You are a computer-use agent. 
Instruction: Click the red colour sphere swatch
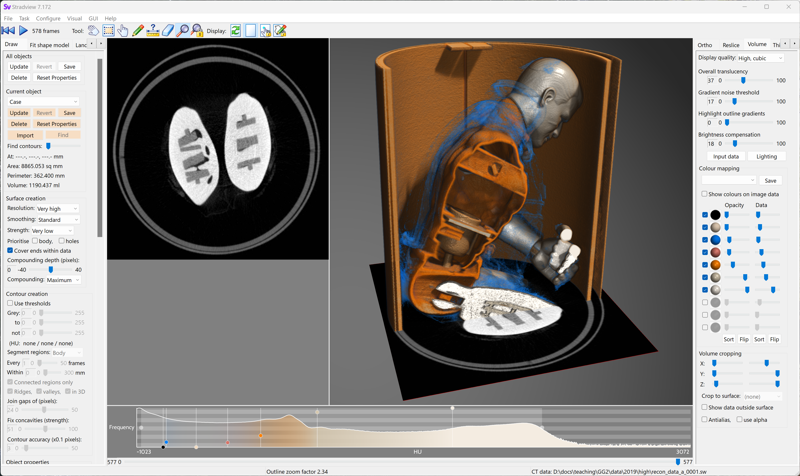[x=715, y=252]
